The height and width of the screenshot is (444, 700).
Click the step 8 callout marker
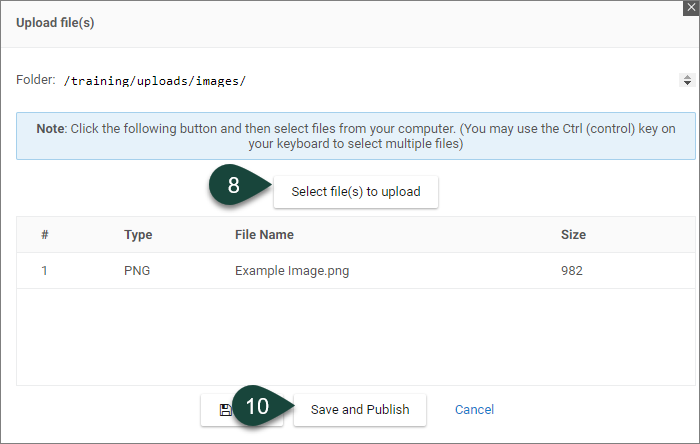pyautogui.click(x=235, y=186)
